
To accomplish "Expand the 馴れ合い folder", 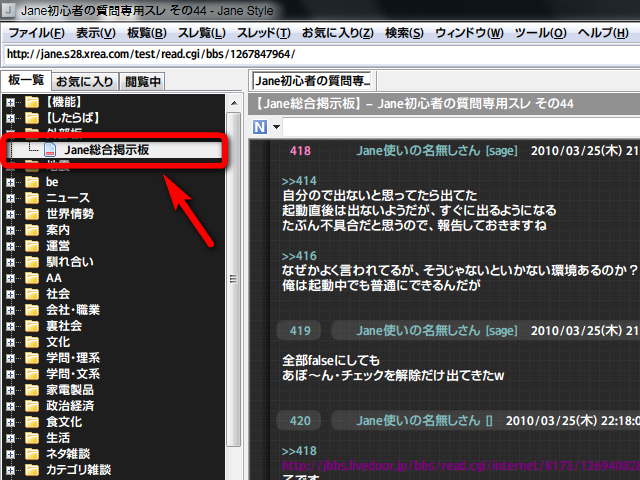I will 10,262.
